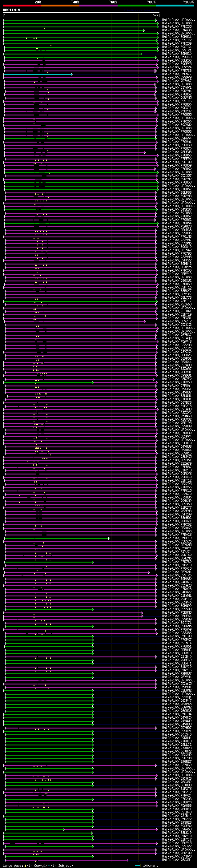
Task: Select the UniRef100_B9GFY5 label
Action: point(177,64)
